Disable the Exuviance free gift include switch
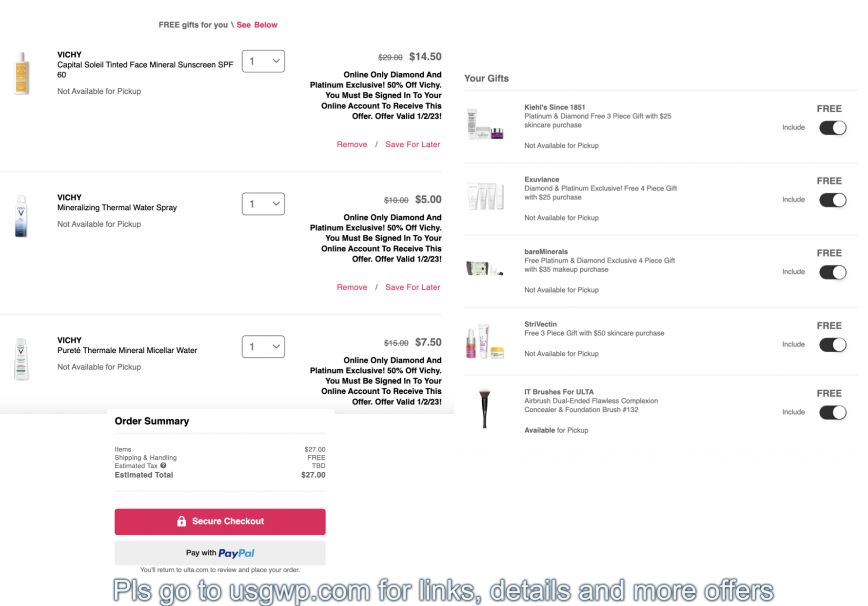 click(832, 200)
